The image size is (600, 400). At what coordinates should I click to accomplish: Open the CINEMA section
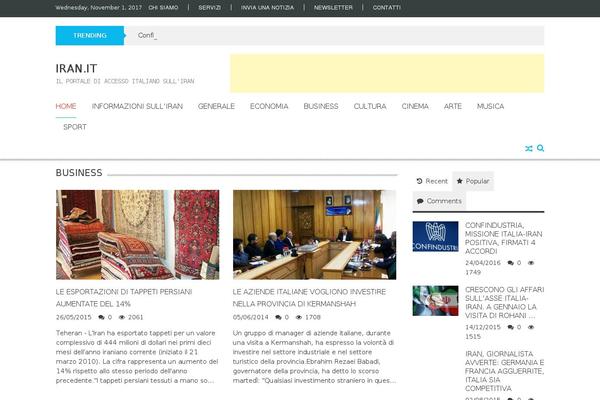coord(415,106)
